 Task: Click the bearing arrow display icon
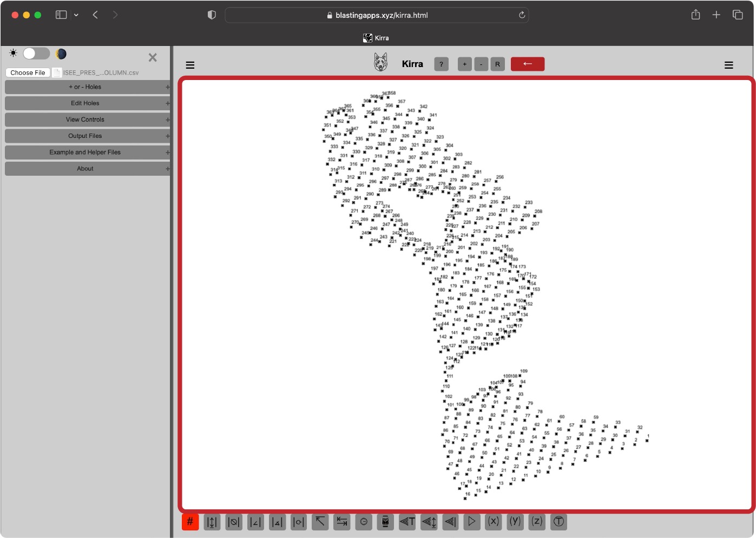click(x=320, y=522)
